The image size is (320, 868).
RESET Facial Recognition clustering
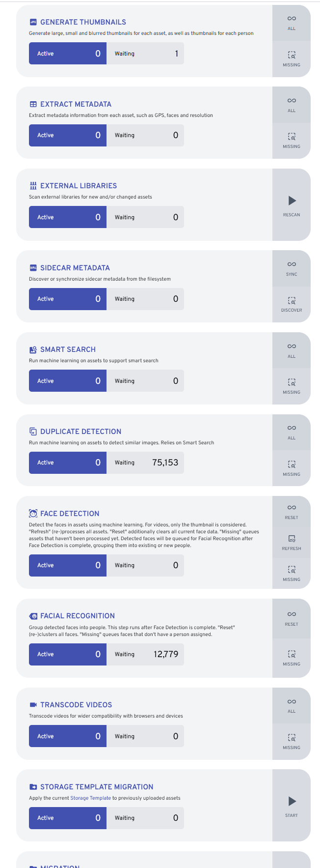[x=292, y=619]
